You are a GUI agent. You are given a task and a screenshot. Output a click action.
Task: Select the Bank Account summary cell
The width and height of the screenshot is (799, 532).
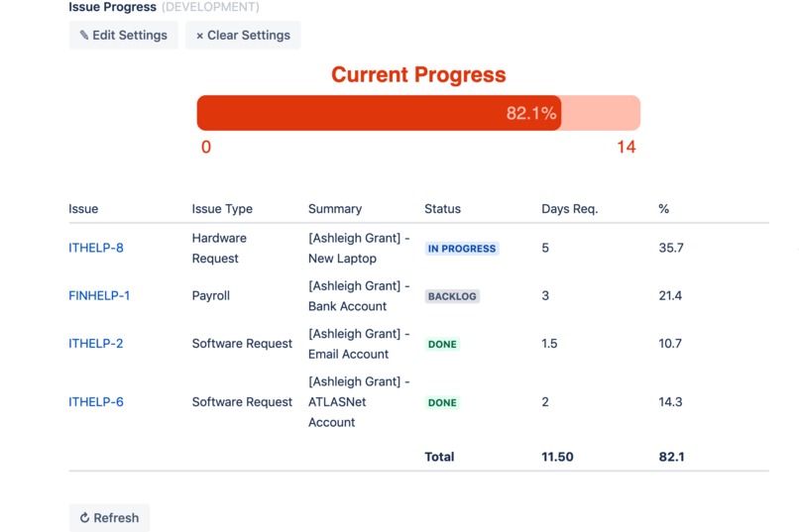(359, 296)
